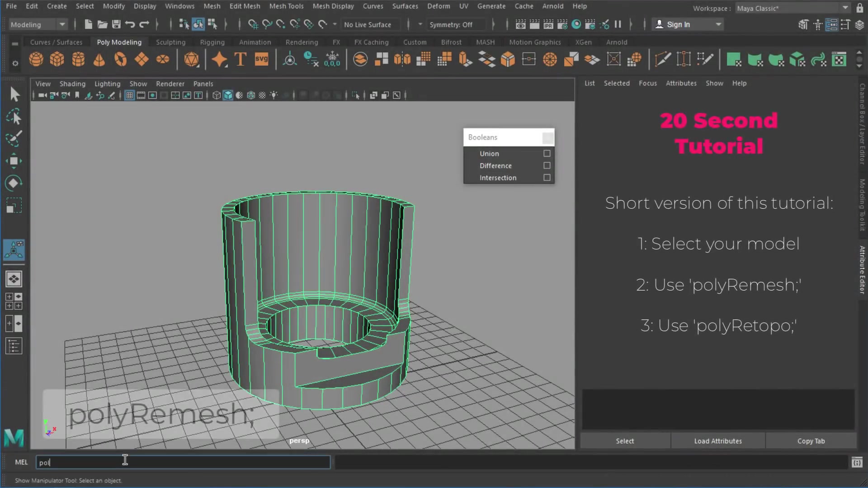This screenshot has width=868, height=488.
Task: Choose the Rotate tool in toolbox
Action: click(x=14, y=183)
